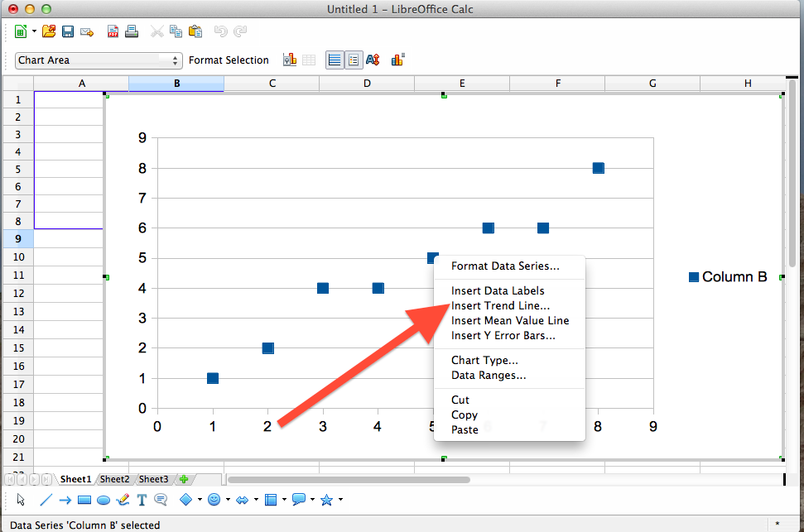Choose Copy in the context menu
Viewport: 804px width, 532px height.
464,415
